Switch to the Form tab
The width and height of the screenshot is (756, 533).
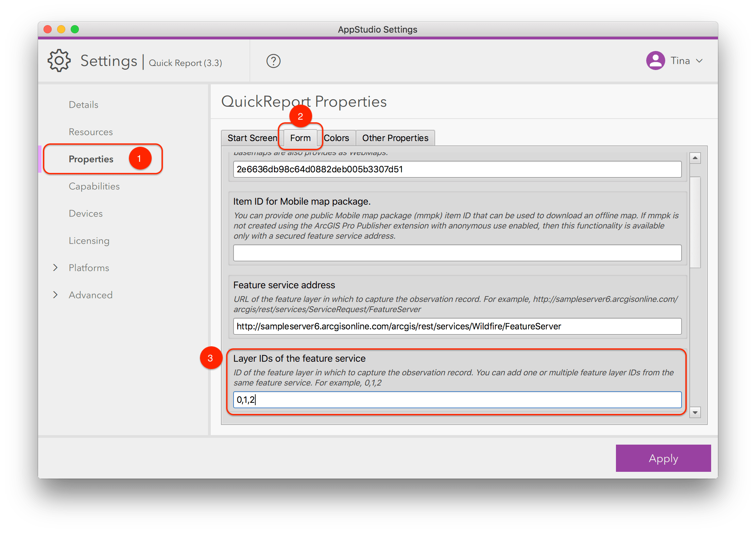(300, 138)
